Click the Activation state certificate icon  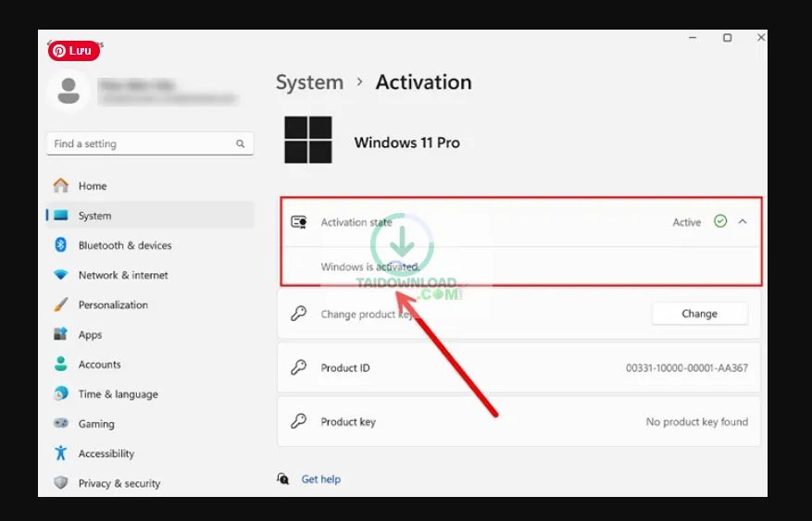tap(299, 222)
